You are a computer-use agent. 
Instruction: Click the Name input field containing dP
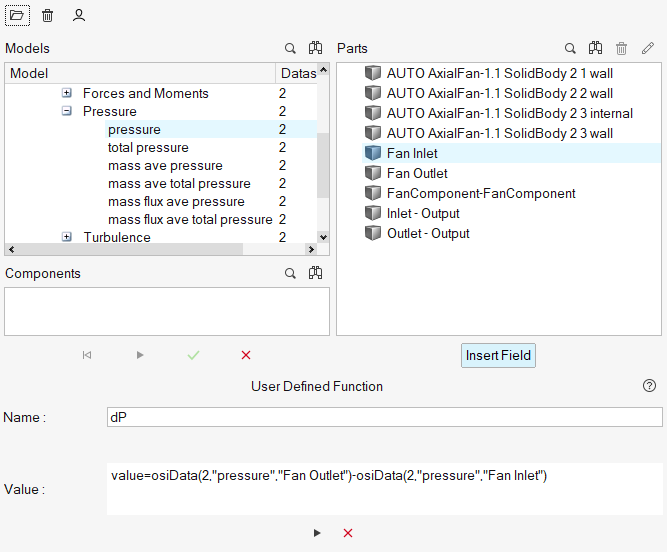point(384,417)
